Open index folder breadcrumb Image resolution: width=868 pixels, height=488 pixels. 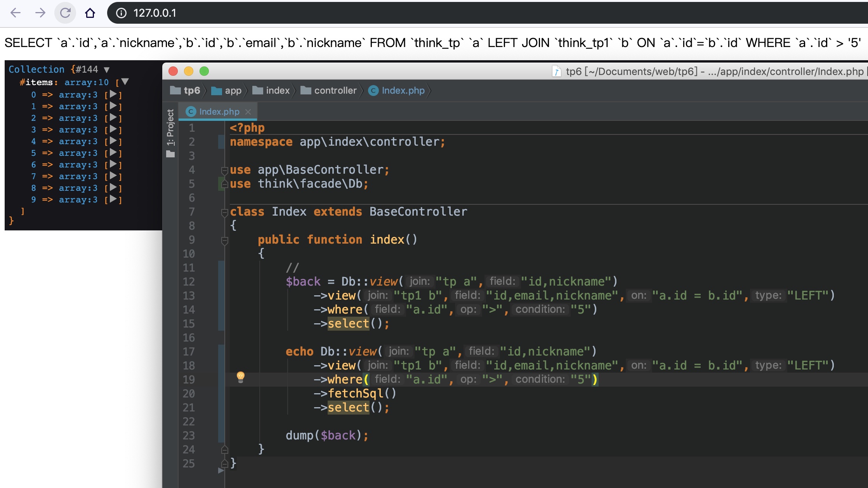point(271,91)
